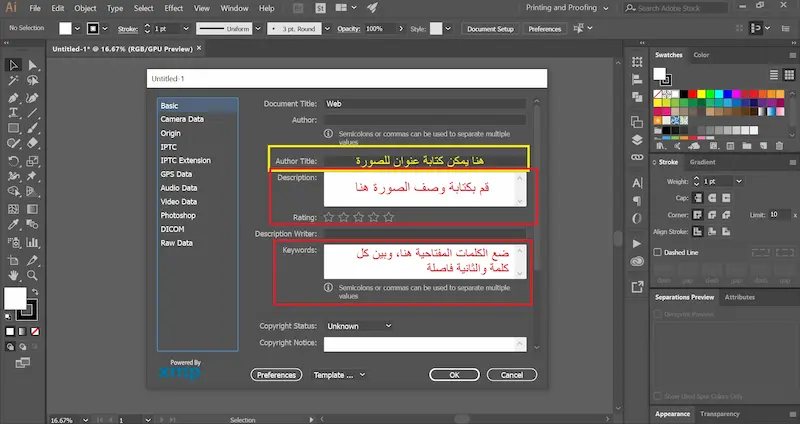Open the Template dropdown in dialog

[x=338, y=375]
